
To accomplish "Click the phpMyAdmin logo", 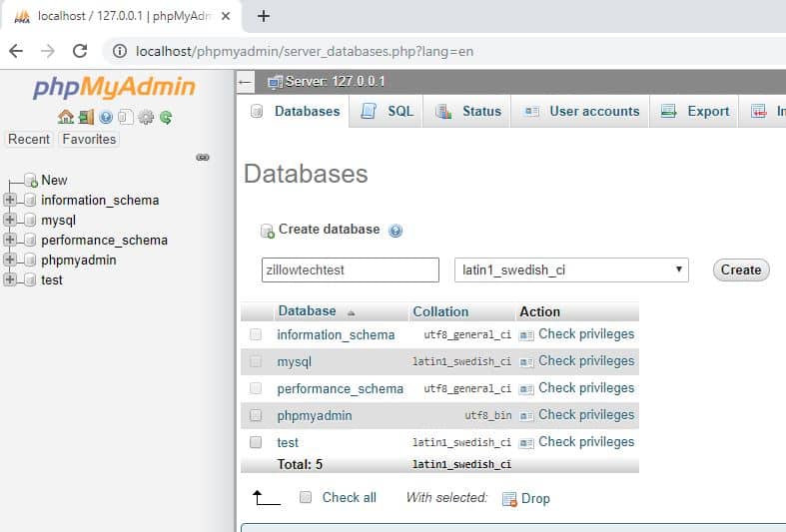I will pyautogui.click(x=114, y=87).
